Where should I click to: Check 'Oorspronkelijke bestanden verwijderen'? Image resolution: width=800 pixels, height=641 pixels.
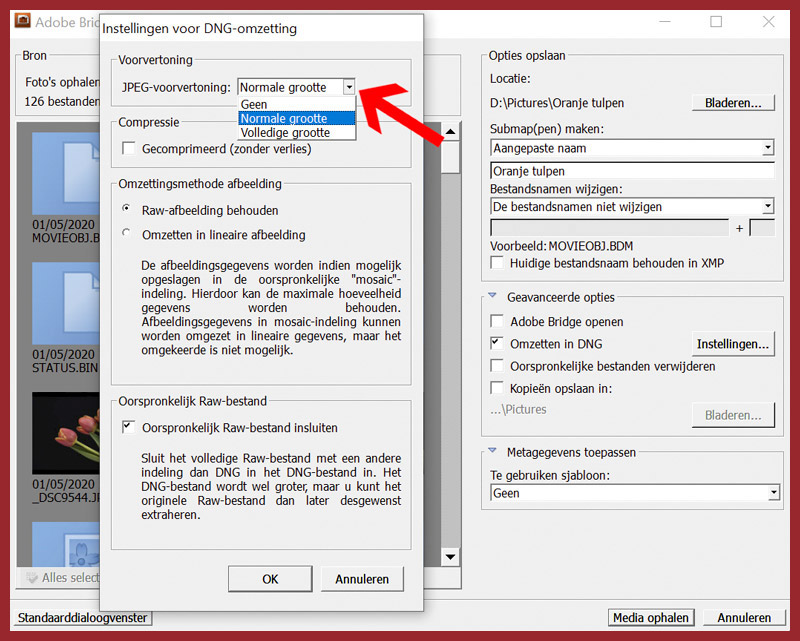click(x=496, y=366)
